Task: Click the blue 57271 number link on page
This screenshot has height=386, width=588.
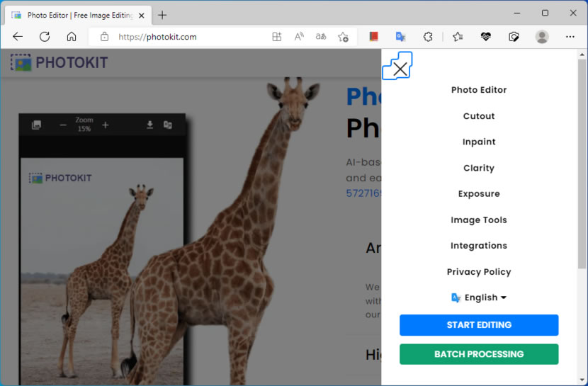Action: pos(363,193)
